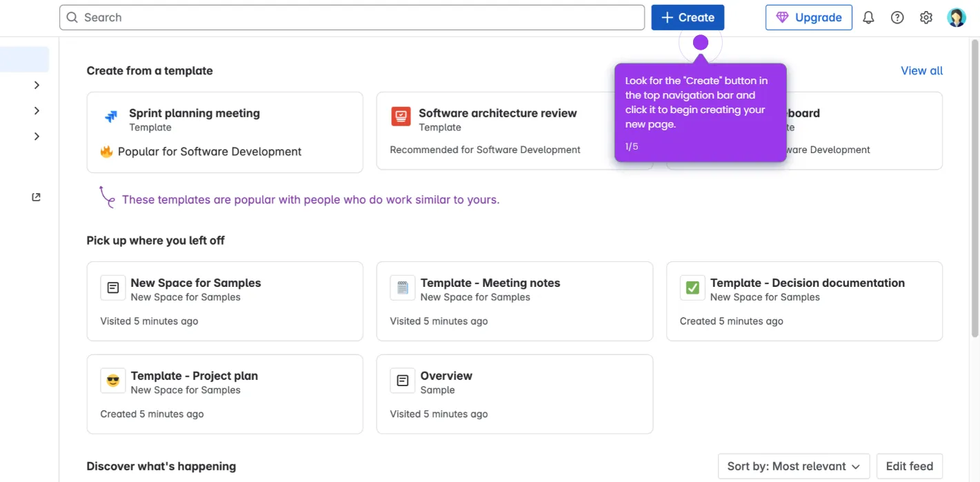Open the Template - Meeting notes page
The image size is (980, 482).
pos(514,301)
